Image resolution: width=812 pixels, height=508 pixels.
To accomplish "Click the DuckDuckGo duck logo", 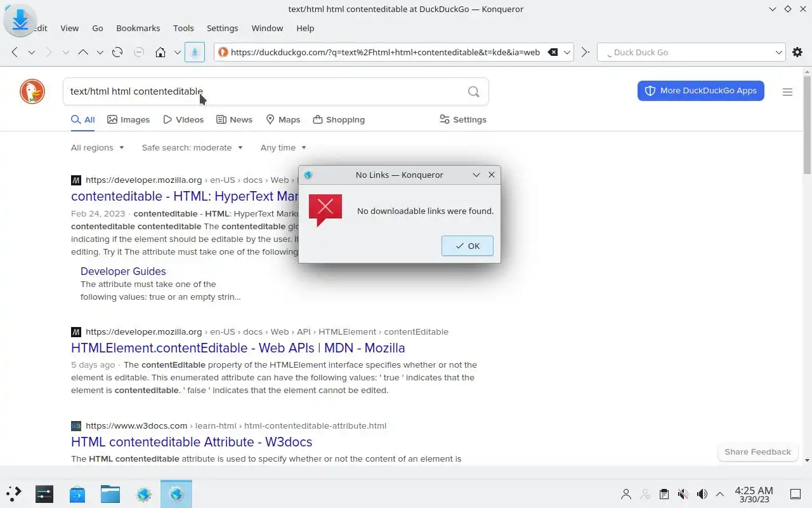I will coord(32,91).
